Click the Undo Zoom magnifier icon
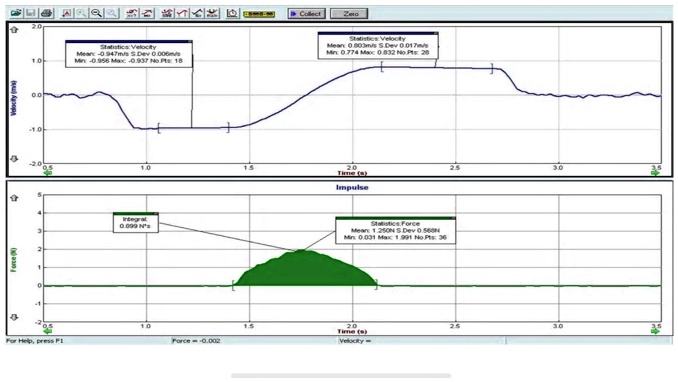This screenshot has width=678, height=382. (112, 13)
